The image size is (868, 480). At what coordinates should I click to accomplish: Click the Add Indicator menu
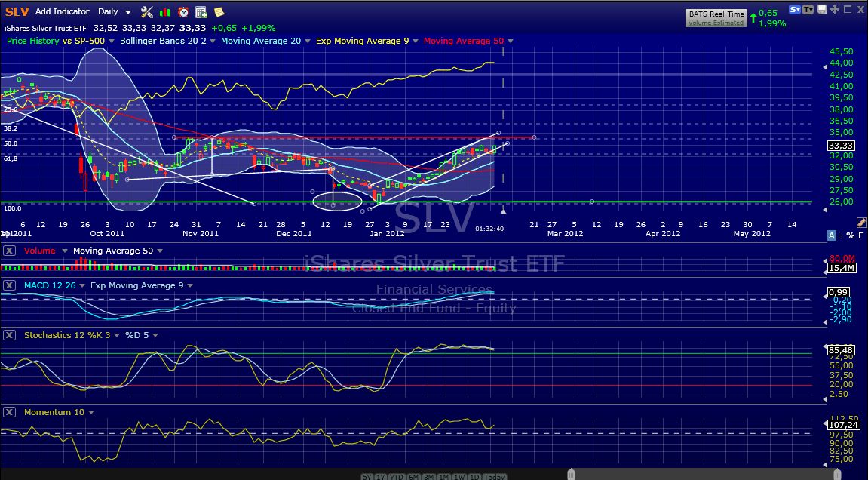[x=62, y=11]
